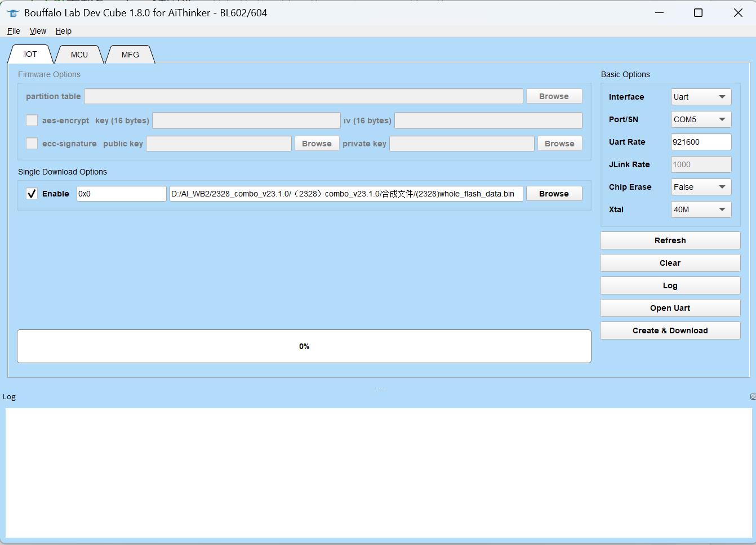Screen dimensions: 756x545
Task: Click the 'Firmware Options' heading
Action: pyautogui.click(x=49, y=74)
